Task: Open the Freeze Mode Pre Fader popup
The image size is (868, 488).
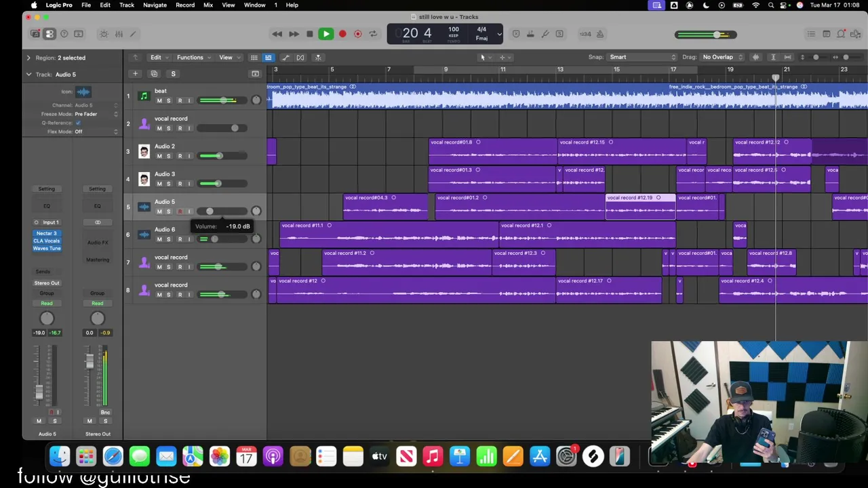Action: coord(95,114)
